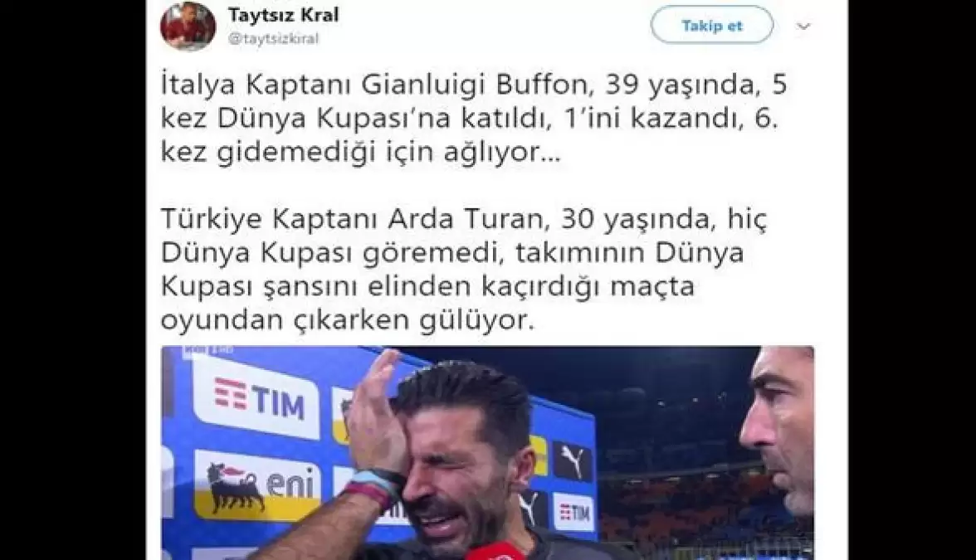Open Taytsız Kral's profile avatar
The height and width of the screenshot is (560, 976).
point(188,26)
